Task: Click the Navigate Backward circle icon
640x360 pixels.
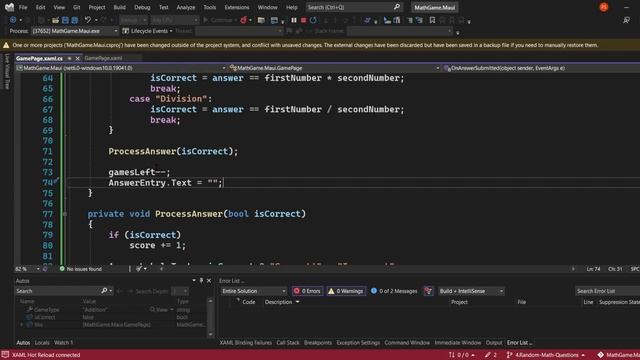Action: click(13, 20)
